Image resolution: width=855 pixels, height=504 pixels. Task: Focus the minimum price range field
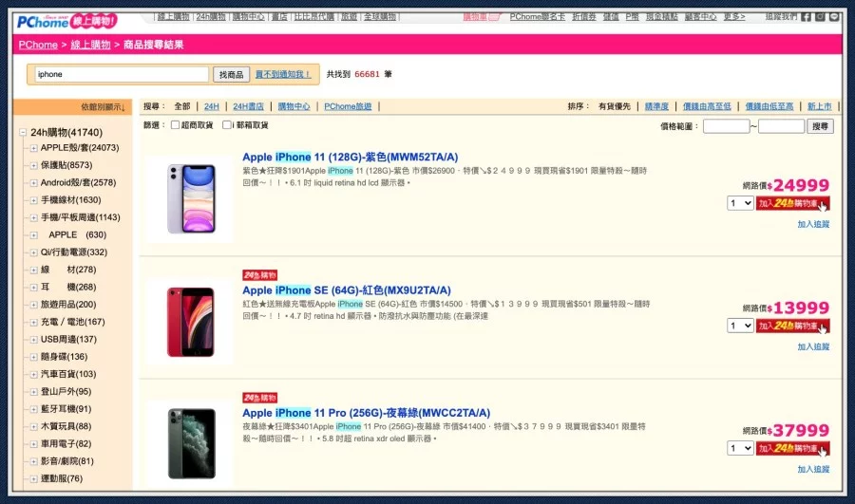coord(727,126)
